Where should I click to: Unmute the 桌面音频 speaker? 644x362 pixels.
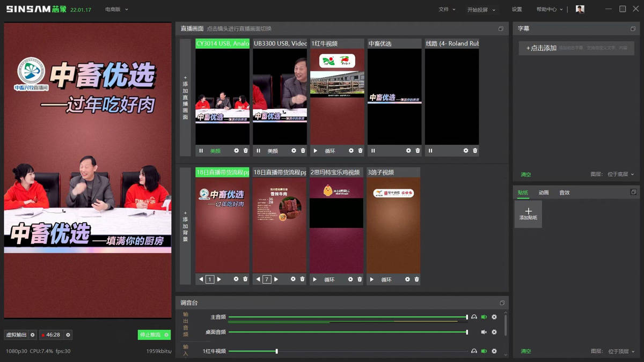pyautogui.click(x=484, y=332)
